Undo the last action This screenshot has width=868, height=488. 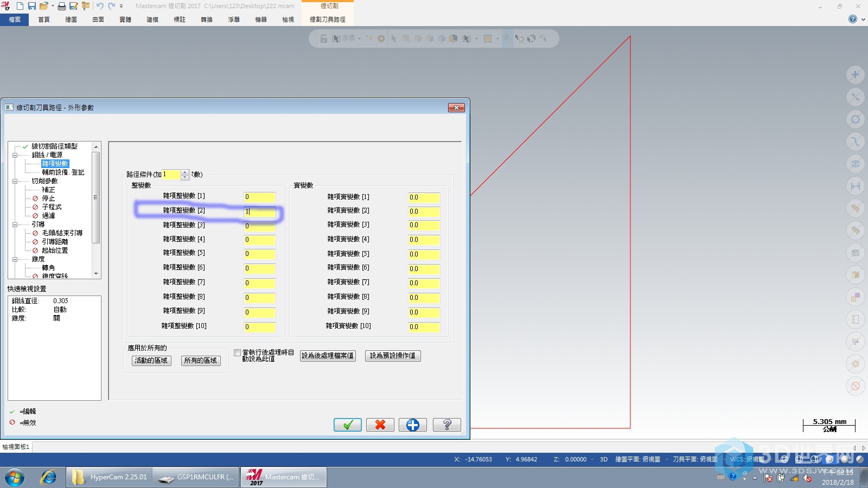tap(100, 6)
